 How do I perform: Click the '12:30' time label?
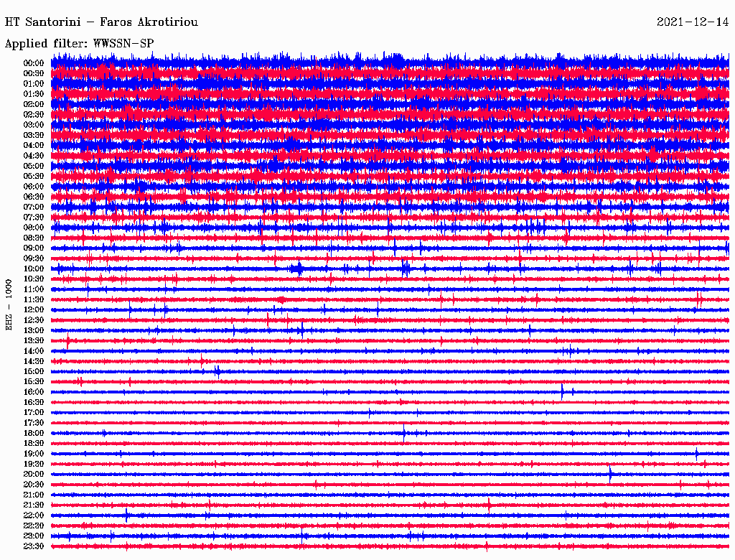34,320
